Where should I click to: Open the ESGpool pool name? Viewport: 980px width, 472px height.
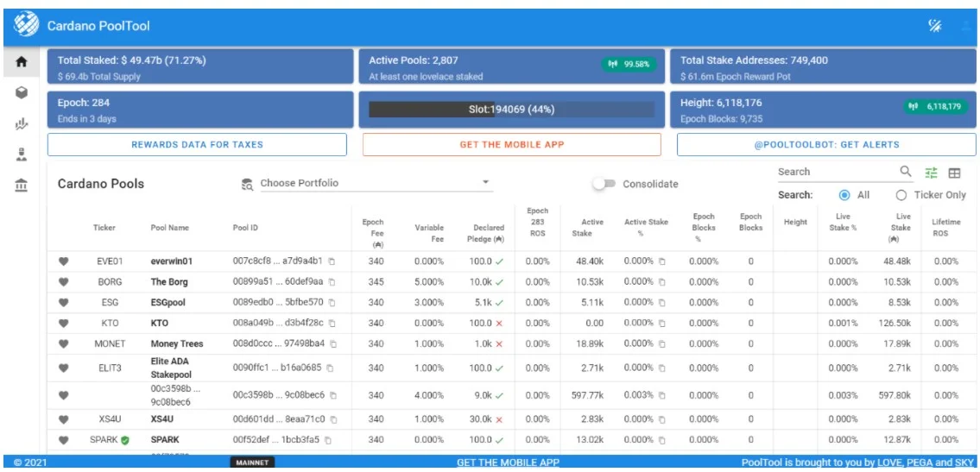coord(168,303)
